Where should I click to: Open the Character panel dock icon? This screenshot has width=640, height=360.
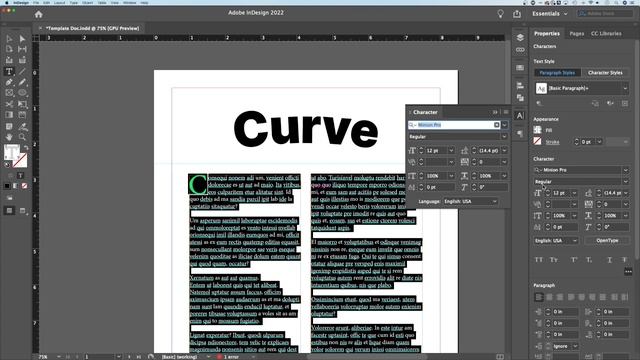pos(520,116)
